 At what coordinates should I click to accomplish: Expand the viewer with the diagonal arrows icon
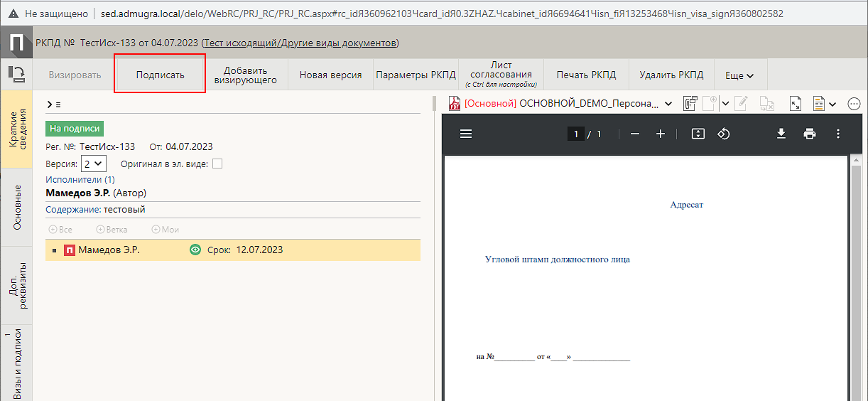tap(796, 104)
